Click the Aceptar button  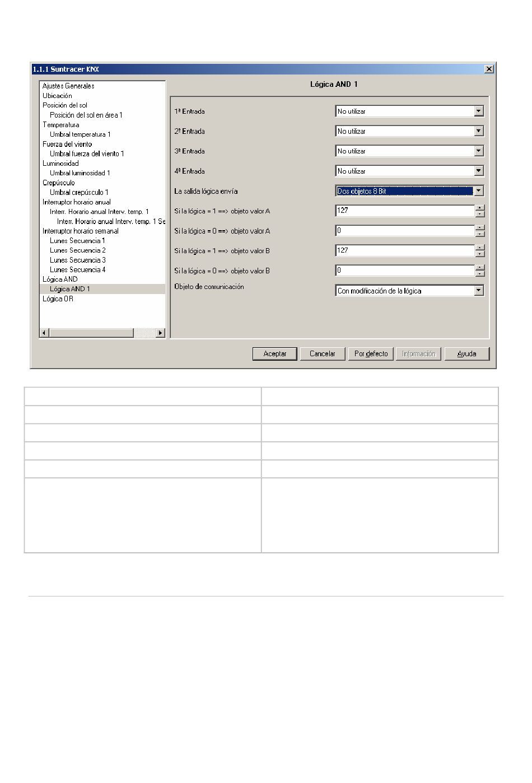pos(275,354)
